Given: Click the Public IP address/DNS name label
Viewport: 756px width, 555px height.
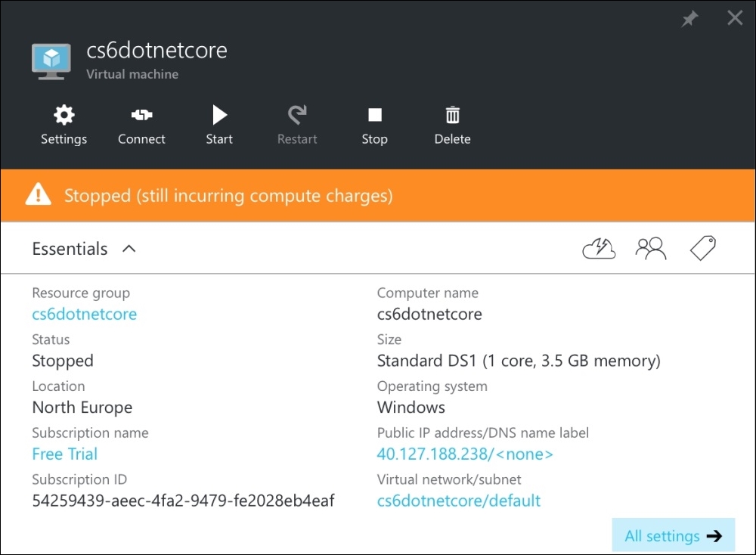Looking at the screenshot, I should click(482, 433).
